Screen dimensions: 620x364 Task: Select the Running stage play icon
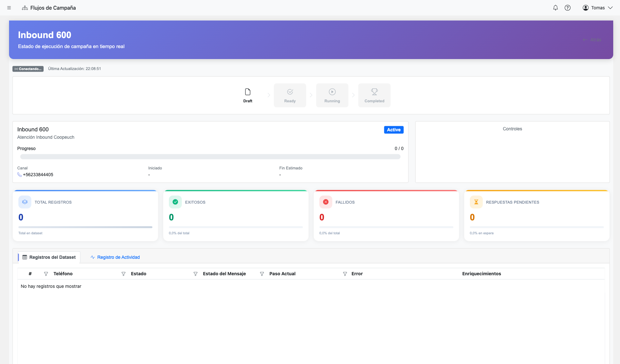332,92
